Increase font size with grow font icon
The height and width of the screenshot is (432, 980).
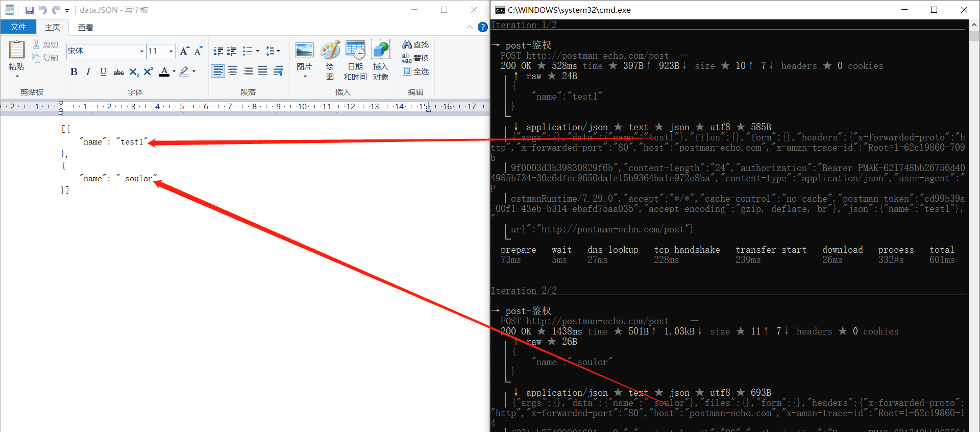pyautogui.click(x=184, y=51)
